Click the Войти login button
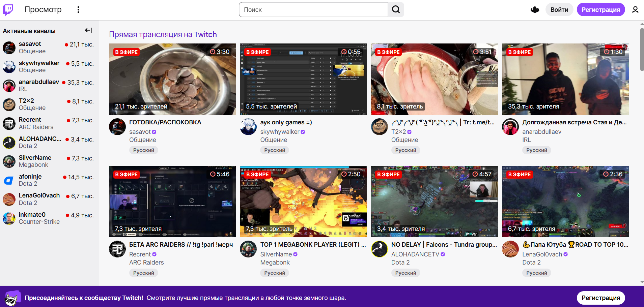Image resolution: width=644 pixels, height=307 pixels. [x=559, y=10]
